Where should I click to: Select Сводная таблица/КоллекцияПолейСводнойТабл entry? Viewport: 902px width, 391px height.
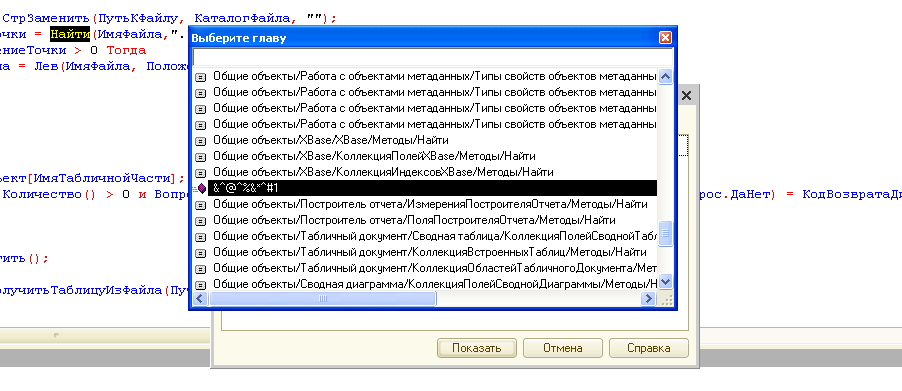point(434,236)
